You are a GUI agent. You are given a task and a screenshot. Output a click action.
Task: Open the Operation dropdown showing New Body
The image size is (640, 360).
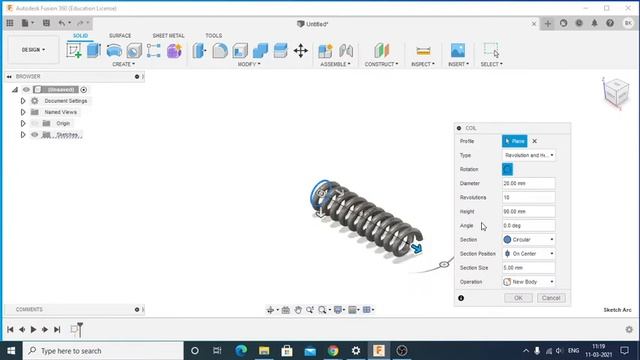point(529,282)
